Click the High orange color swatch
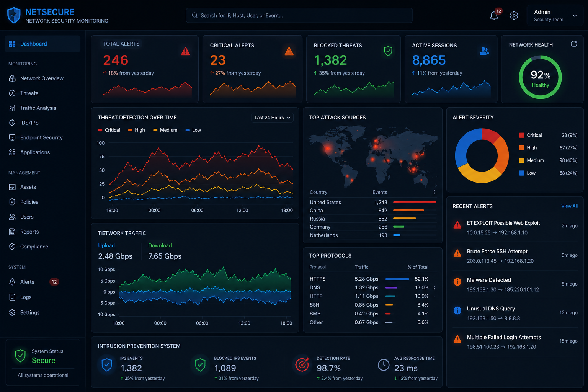This screenshot has height=392, width=588. point(521,148)
